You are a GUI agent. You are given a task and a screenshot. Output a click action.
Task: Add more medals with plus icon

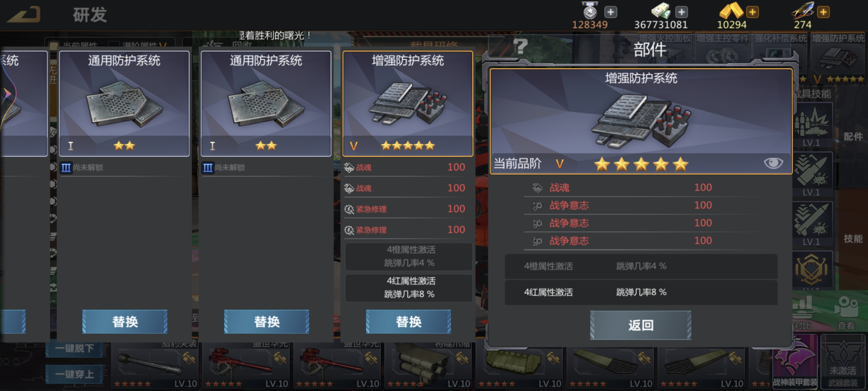click(x=611, y=12)
